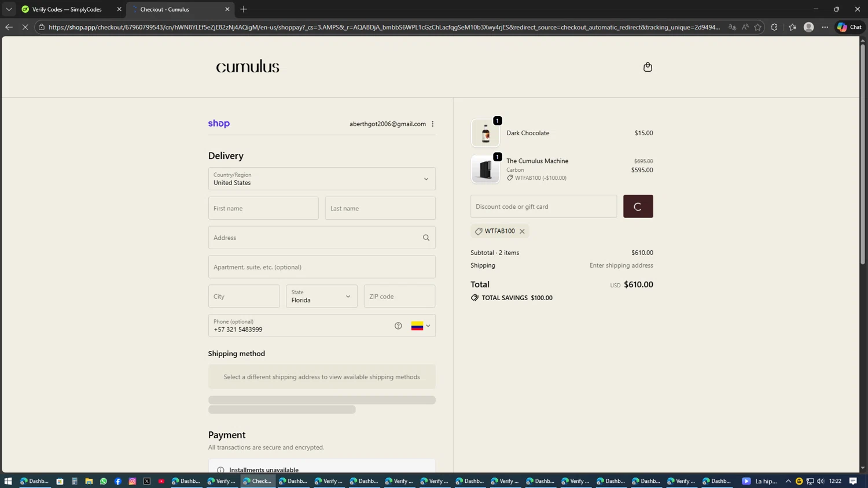The width and height of the screenshot is (868, 488).
Task: View site information lock icon
Action: (42, 27)
